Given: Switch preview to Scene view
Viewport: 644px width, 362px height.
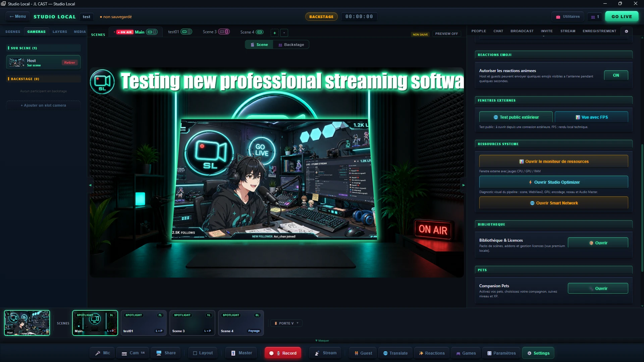Looking at the screenshot, I should (x=259, y=45).
